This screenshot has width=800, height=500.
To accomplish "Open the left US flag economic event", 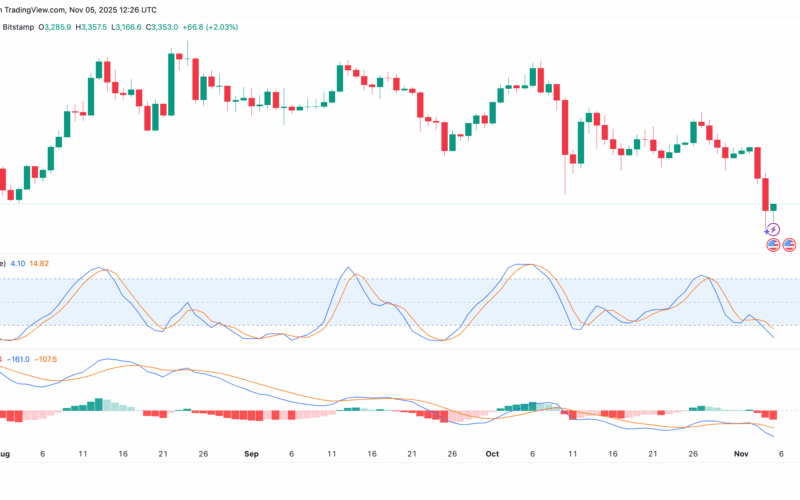I will (x=773, y=244).
